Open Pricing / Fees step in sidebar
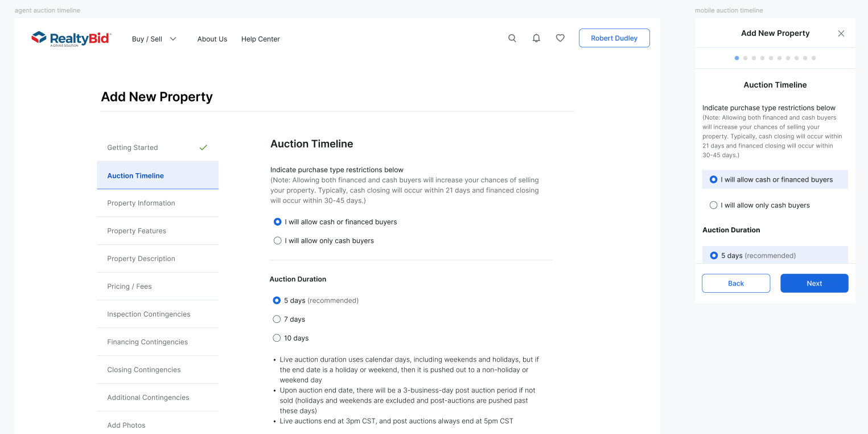Screen dimensions: 868x434 pyautogui.click(x=158, y=286)
